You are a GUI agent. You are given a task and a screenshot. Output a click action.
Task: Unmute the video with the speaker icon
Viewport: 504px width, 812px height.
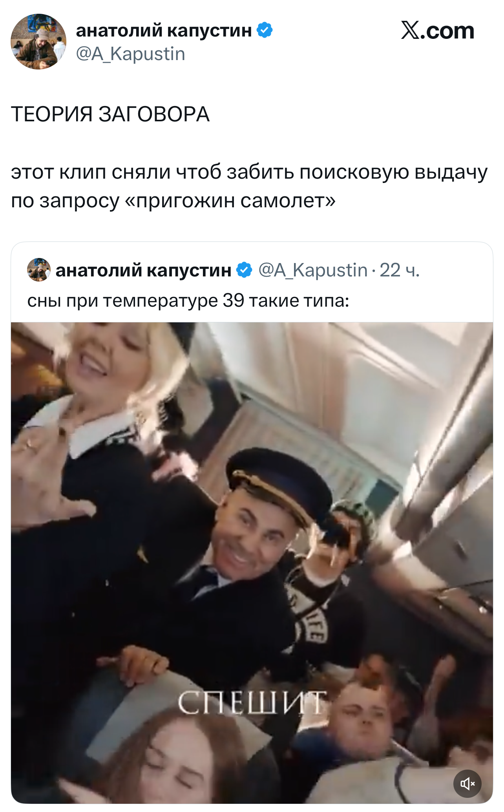click(467, 784)
